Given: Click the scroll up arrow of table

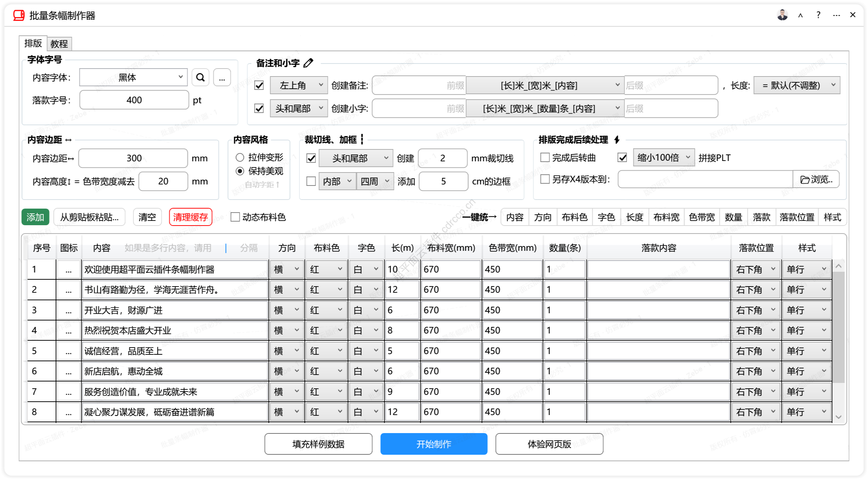Looking at the screenshot, I should click(839, 266).
